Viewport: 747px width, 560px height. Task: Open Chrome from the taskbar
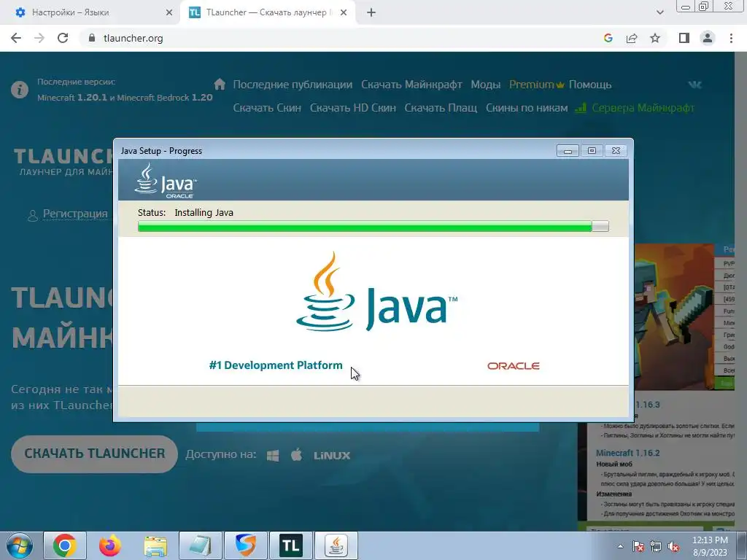[65, 545]
